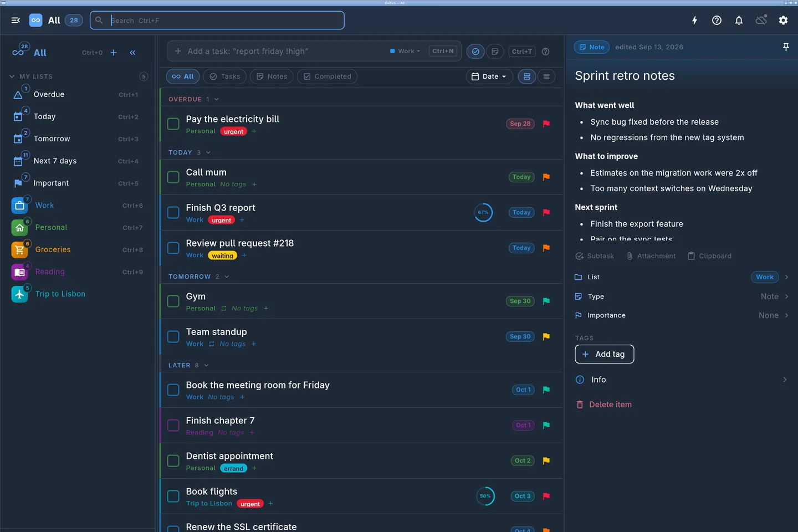798x532 pixels.
Task: Click the Subtask button
Action: [595, 256]
